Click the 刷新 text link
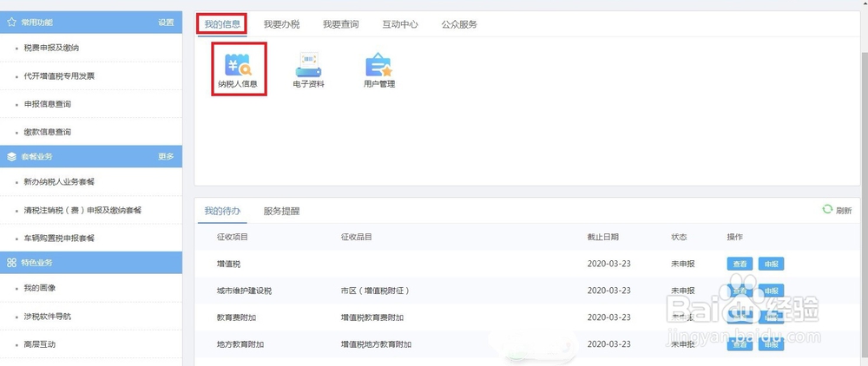 click(x=844, y=210)
